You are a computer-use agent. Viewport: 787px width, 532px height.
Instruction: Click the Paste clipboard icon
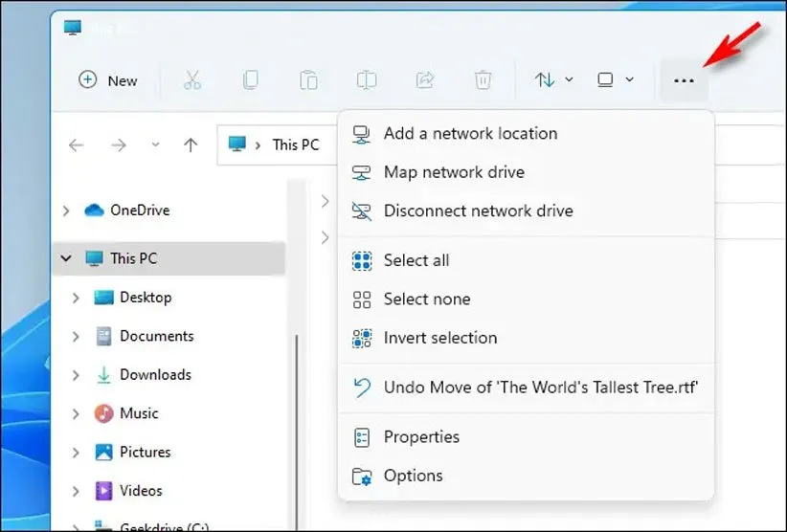[308, 80]
